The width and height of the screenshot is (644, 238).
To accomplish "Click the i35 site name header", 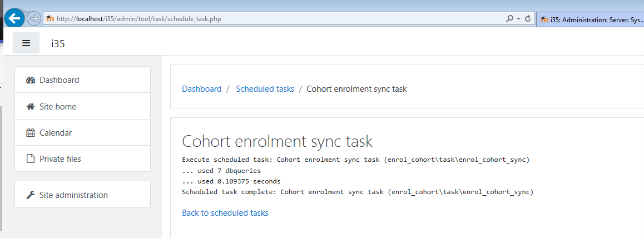I will [x=58, y=43].
